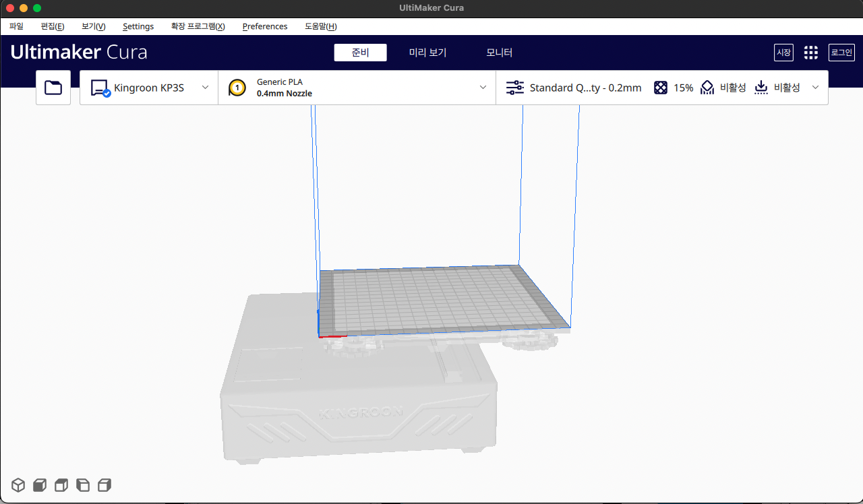Switch to left side view icon
Image resolution: width=863 pixels, height=504 pixels.
pos(83,485)
